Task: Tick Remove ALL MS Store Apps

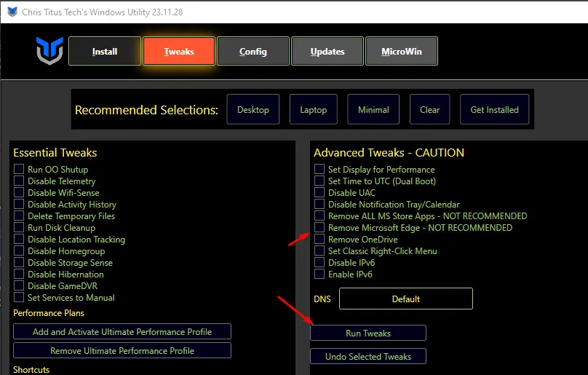Action: tap(319, 216)
